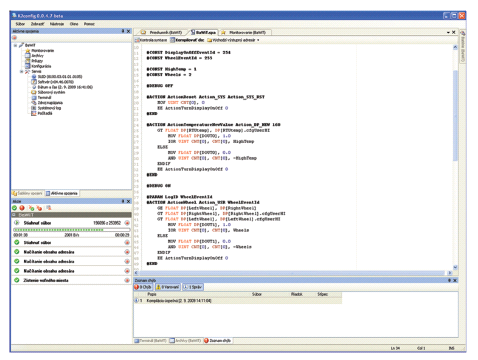Click play icon on downloading Stiahnuť súbor row
Image resolution: width=478 pixels, height=360 pixels.
17,223
